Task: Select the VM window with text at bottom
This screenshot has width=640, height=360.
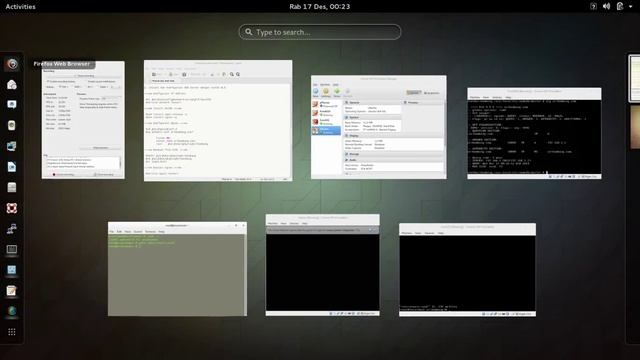Action: (x=467, y=269)
